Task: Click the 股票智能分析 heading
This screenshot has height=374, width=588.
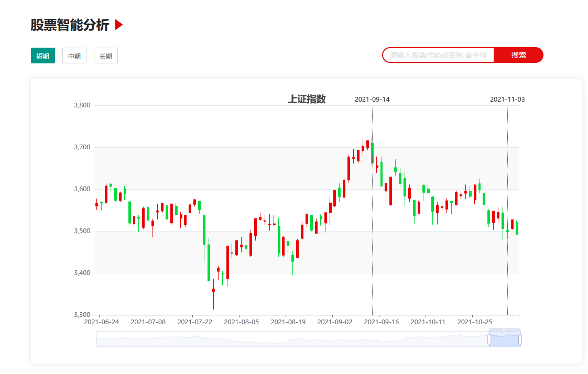Action: (x=70, y=25)
